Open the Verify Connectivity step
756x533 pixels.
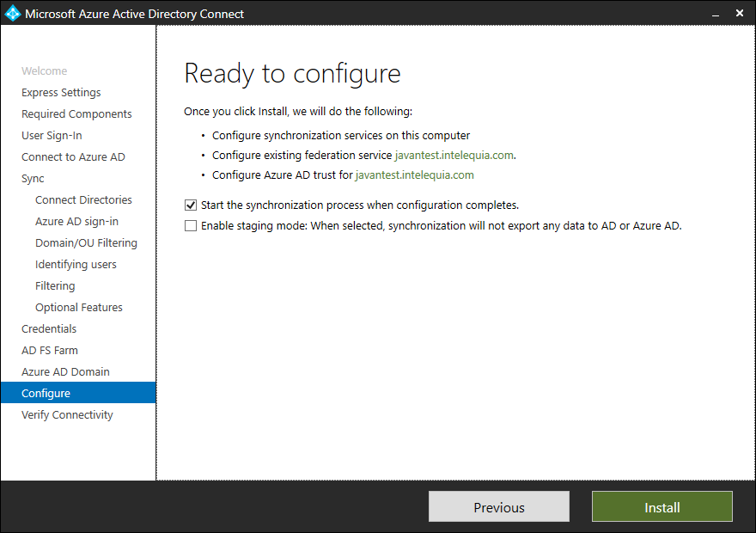point(66,414)
